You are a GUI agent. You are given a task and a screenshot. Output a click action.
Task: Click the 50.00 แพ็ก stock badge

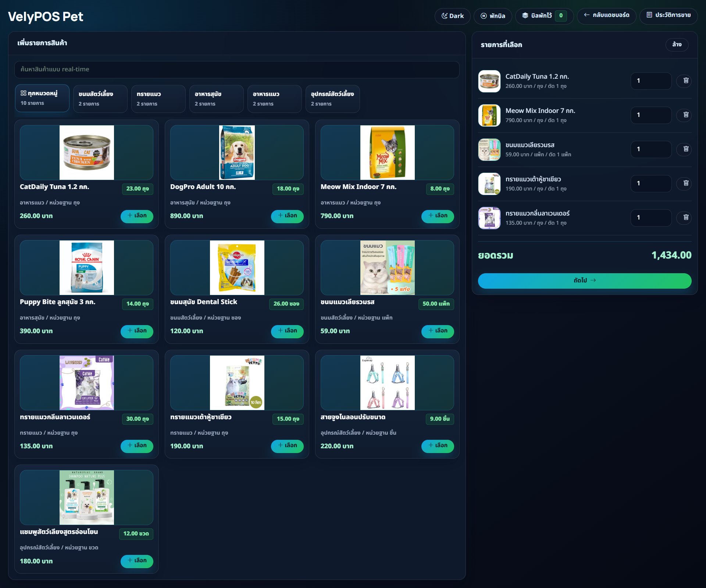click(x=436, y=304)
